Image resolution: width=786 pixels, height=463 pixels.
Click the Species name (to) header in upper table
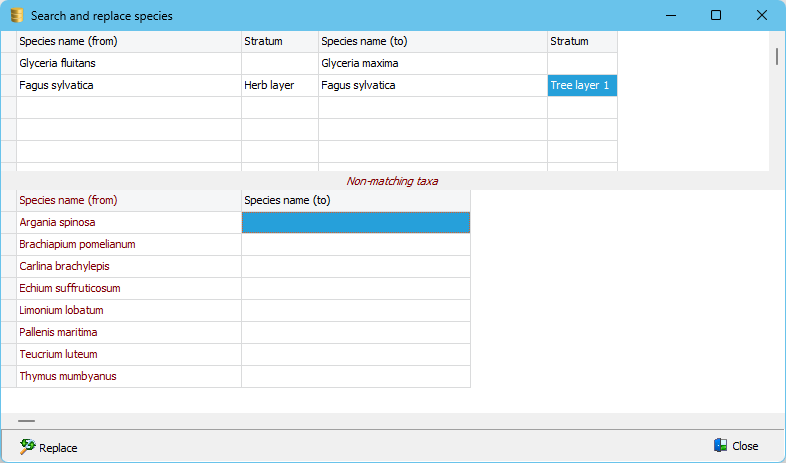coord(433,42)
